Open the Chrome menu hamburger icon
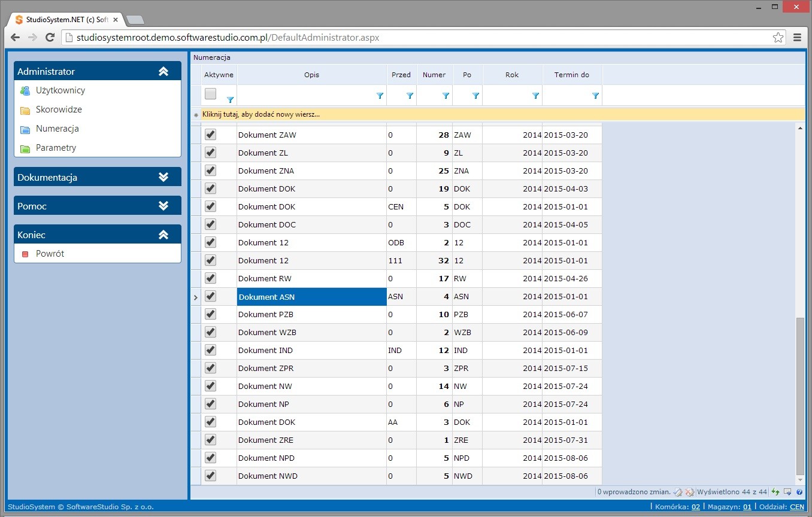 coord(797,37)
